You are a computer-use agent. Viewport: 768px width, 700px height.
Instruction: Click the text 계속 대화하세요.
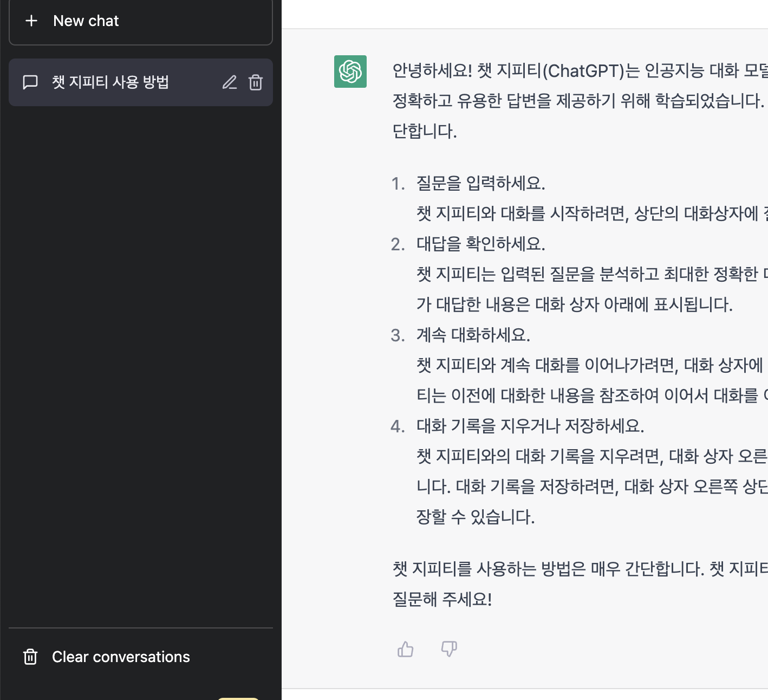coord(473,335)
